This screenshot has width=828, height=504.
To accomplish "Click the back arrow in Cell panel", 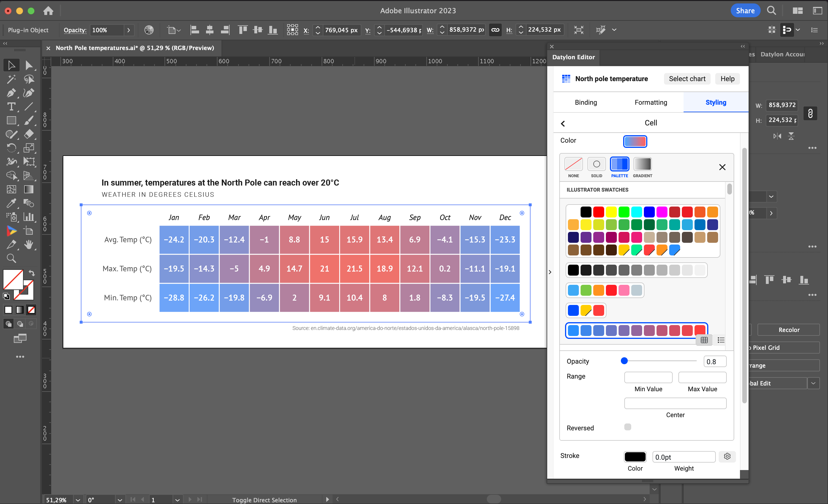I will click(562, 123).
